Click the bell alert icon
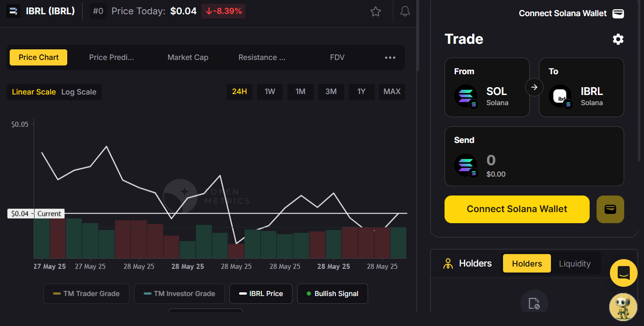Viewport: 644px width, 326px height. pyautogui.click(x=405, y=12)
